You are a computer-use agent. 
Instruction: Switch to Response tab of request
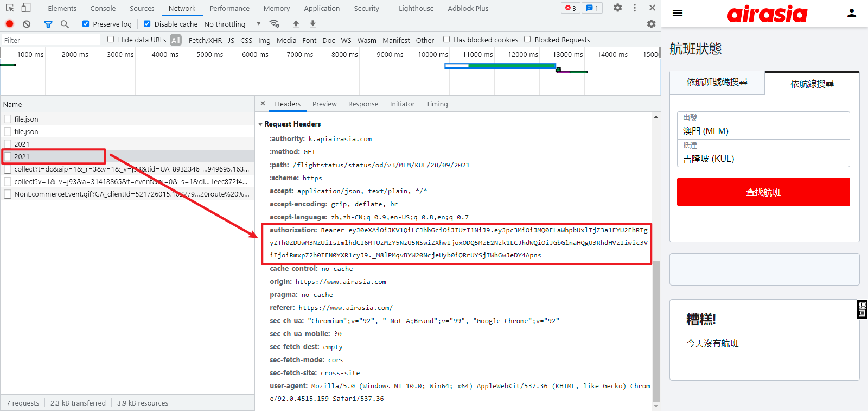(363, 104)
